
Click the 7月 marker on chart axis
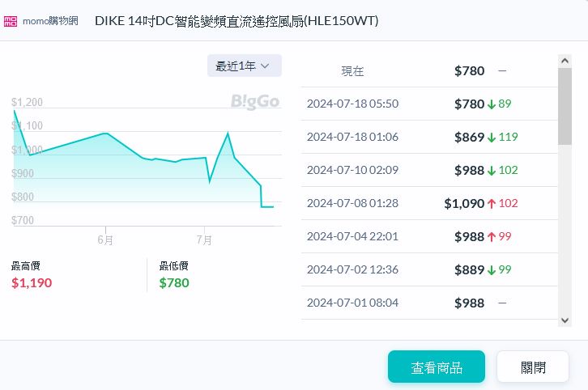click(x=204, y=240)
